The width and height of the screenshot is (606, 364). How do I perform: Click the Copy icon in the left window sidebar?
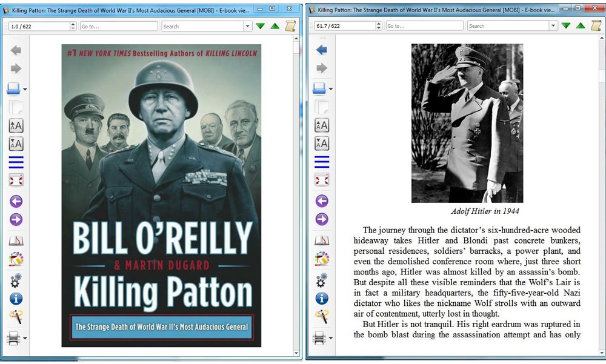click(x=16, y=107)
